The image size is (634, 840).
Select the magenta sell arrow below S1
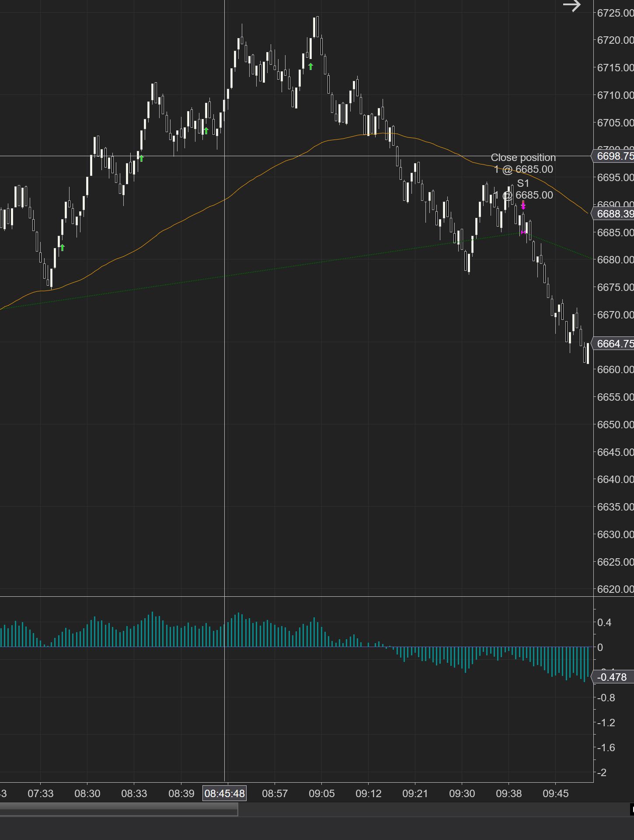(x=523, y=205)
